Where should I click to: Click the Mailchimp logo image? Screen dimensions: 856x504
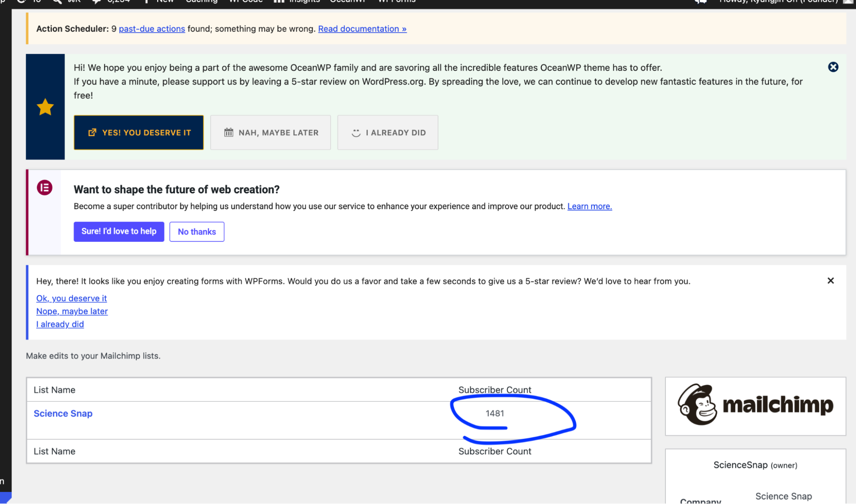click(x=755, y=405)
